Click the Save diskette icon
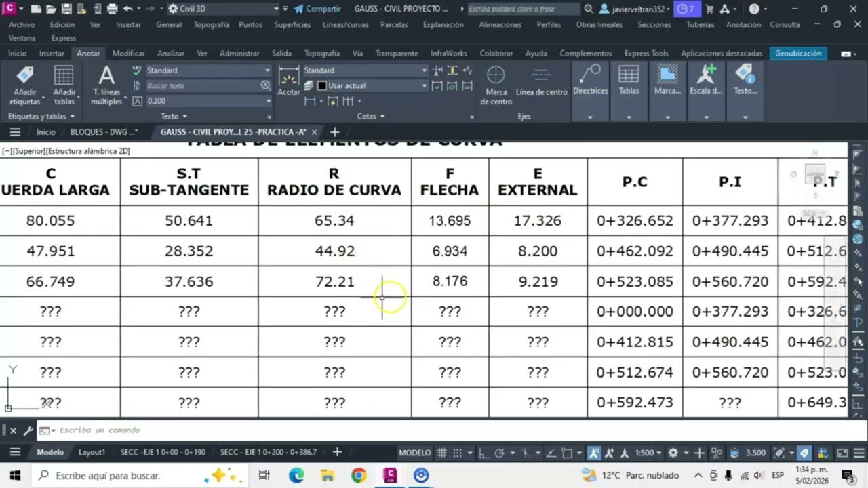Screen dimensions: 868x488 (x=66, y=9)
